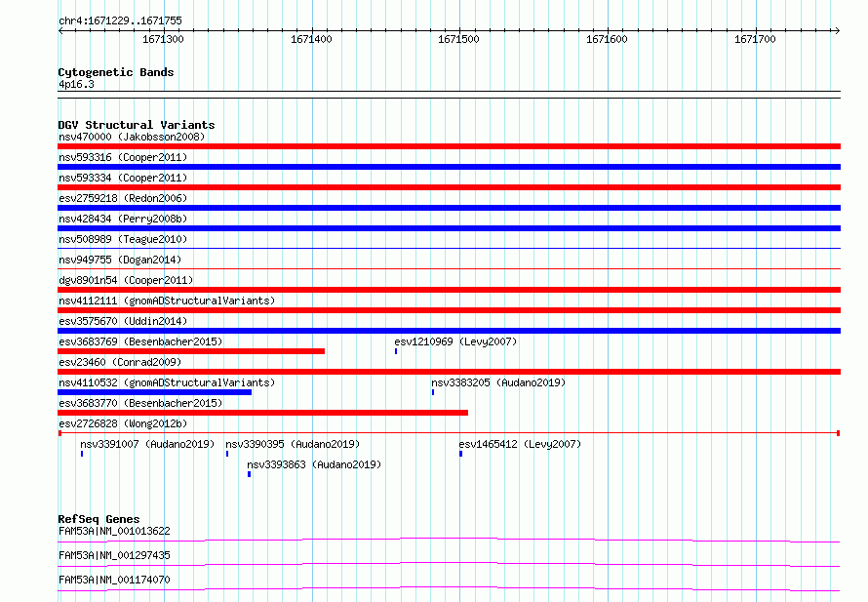Click the blue nsv593316 variant bar
This screenshot has height=602, width=868.
coord(449,167)
